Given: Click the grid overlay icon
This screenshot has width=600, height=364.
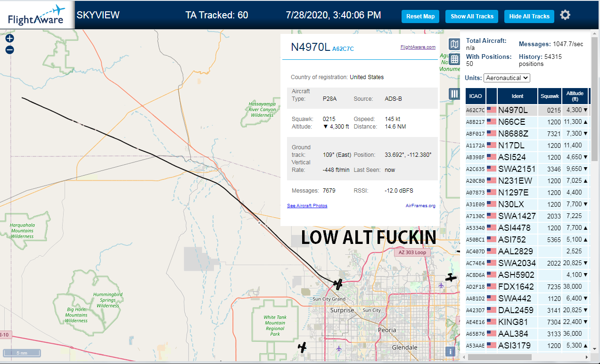Looking at the screenshot, I should click(454, 59).
